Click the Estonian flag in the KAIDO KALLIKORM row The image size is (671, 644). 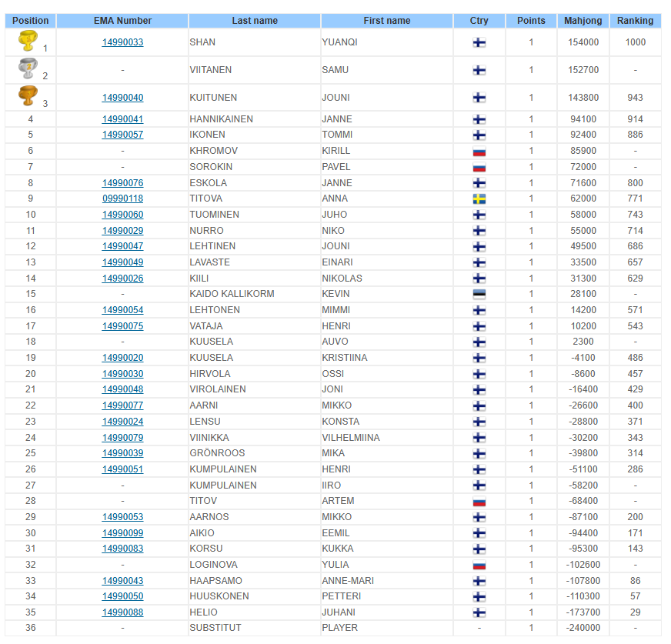tap(479, 294)
